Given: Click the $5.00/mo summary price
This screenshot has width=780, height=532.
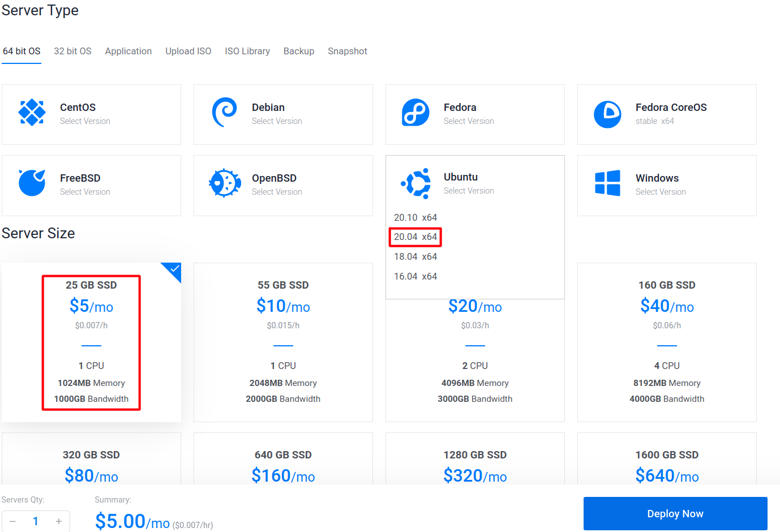Looking at the screenshot, I should click(x=132, y=521).
